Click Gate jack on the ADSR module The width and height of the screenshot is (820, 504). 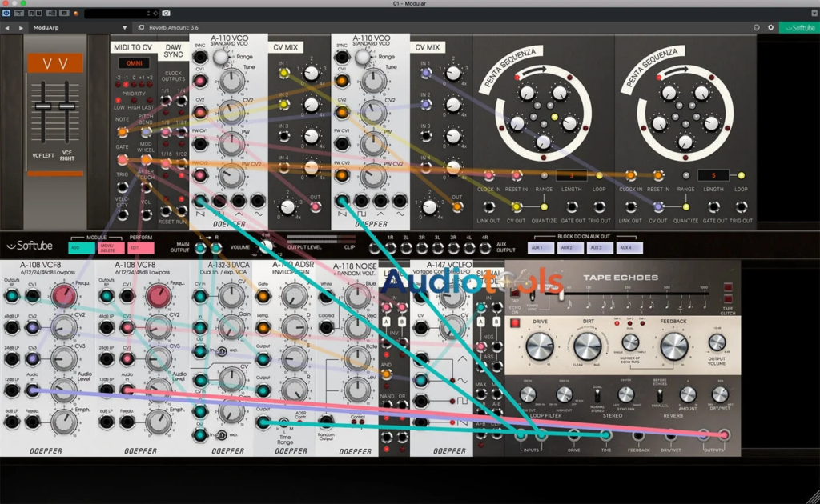click(x=263, y=297)
